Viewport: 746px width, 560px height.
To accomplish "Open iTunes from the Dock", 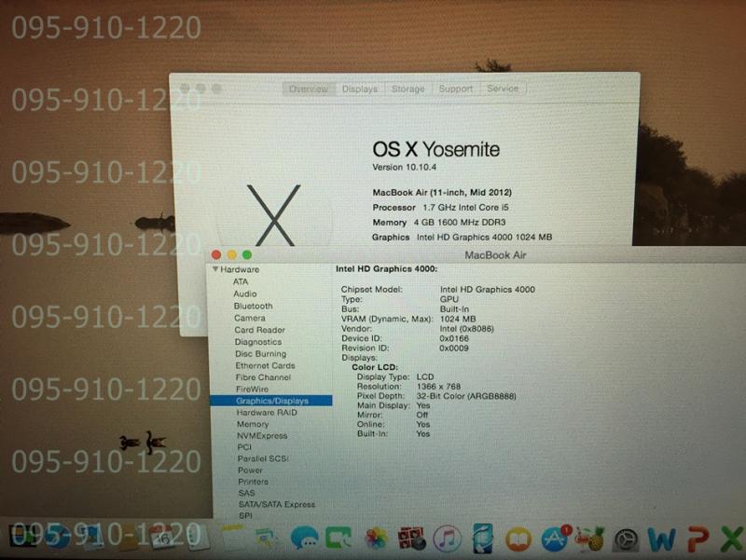I will tap(447, 539).
